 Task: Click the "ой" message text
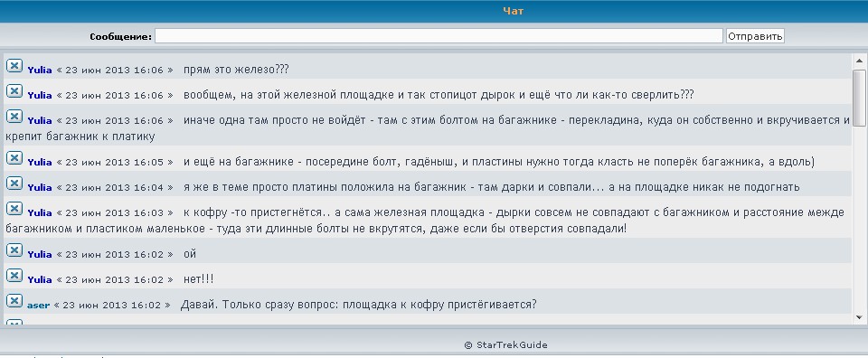point(189,255)
